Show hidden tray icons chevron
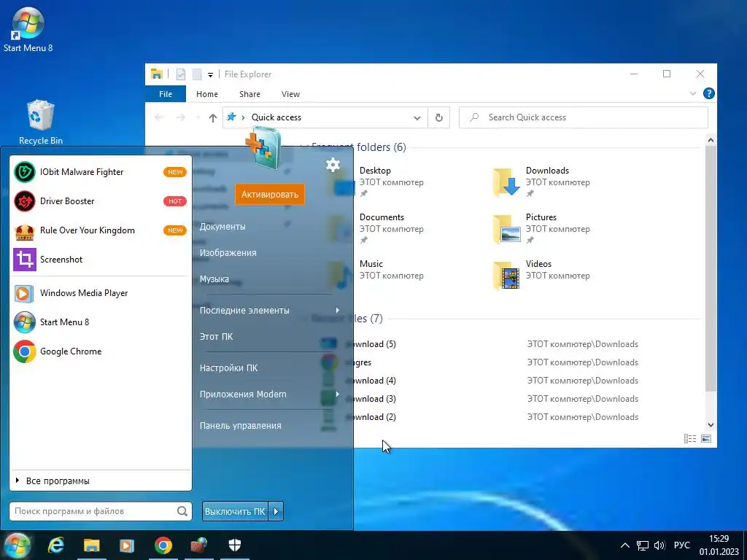The height and width of the screenshot is (560, 747). (x=624, y=545)
